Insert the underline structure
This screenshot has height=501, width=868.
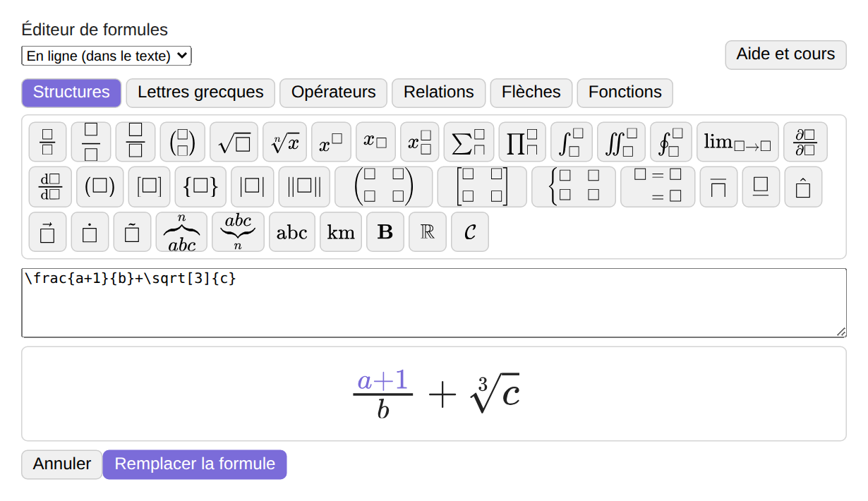(761, 187)
